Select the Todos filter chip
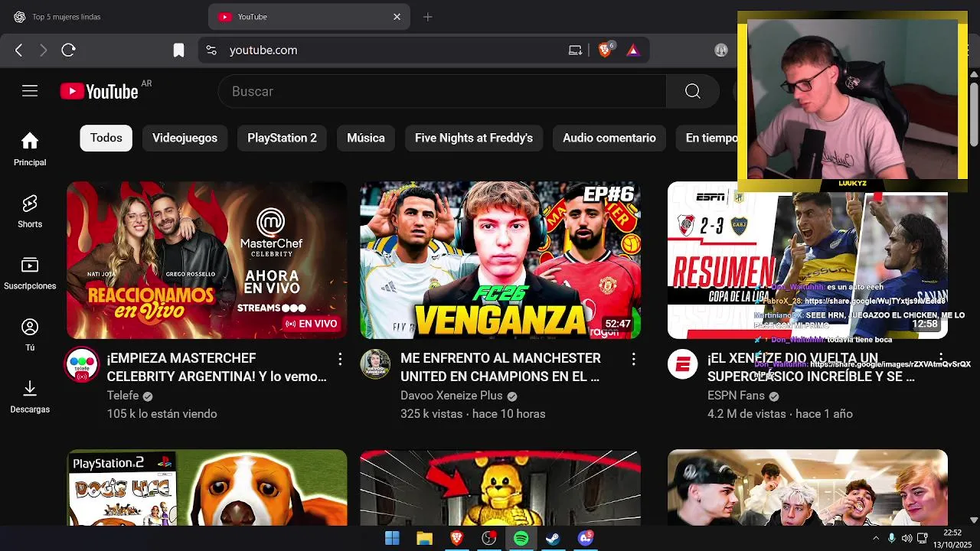 [x=106, y=138]
